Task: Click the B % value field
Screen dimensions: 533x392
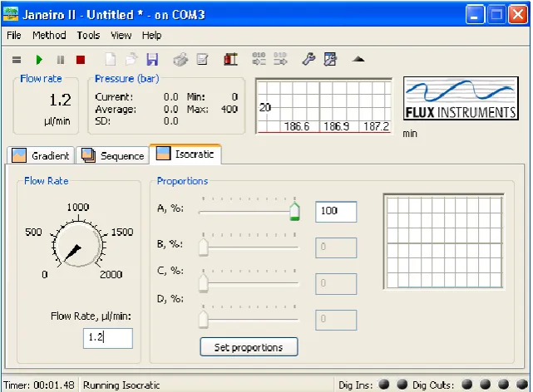Action: tap(336, 247)
